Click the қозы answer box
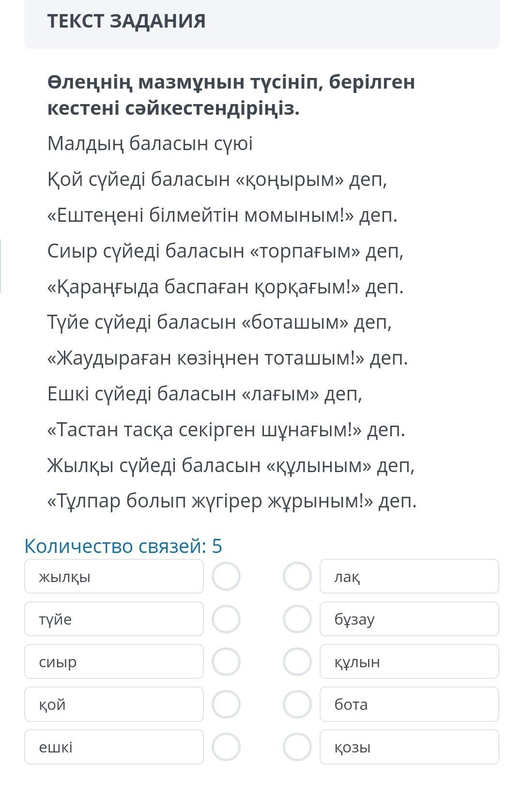The height and width of the screenshot is (812, 523). click(409, 747)
